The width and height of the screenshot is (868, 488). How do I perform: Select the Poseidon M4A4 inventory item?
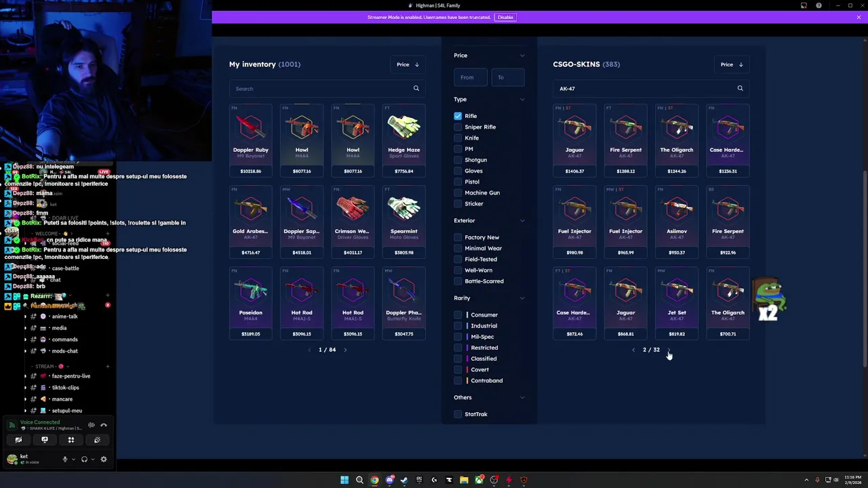coord(251,303)
